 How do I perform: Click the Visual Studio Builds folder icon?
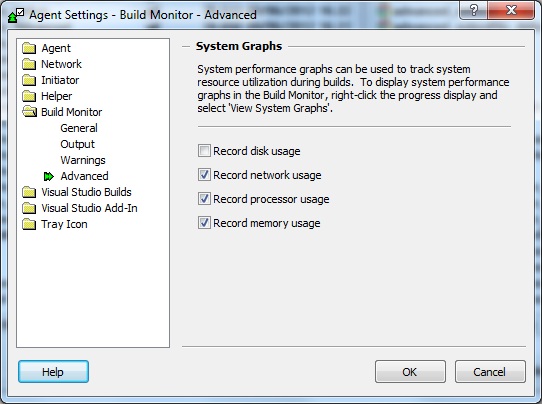[x=29, y=192]
